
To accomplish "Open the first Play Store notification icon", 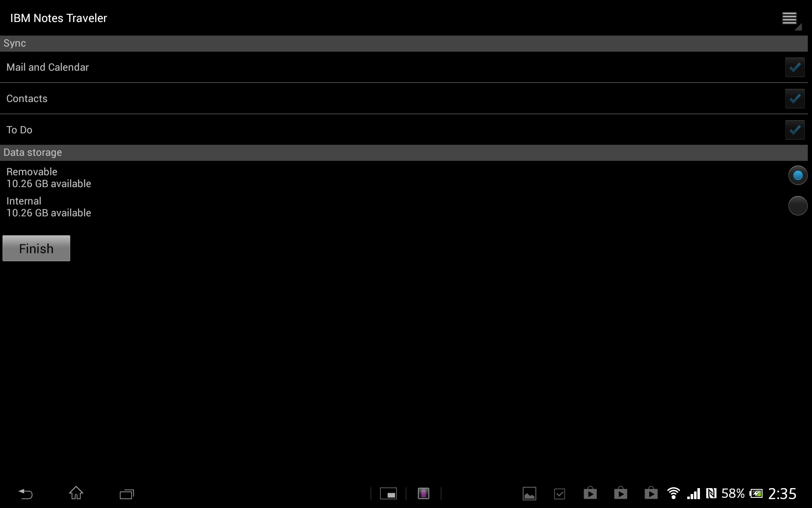I will point(590,493).
